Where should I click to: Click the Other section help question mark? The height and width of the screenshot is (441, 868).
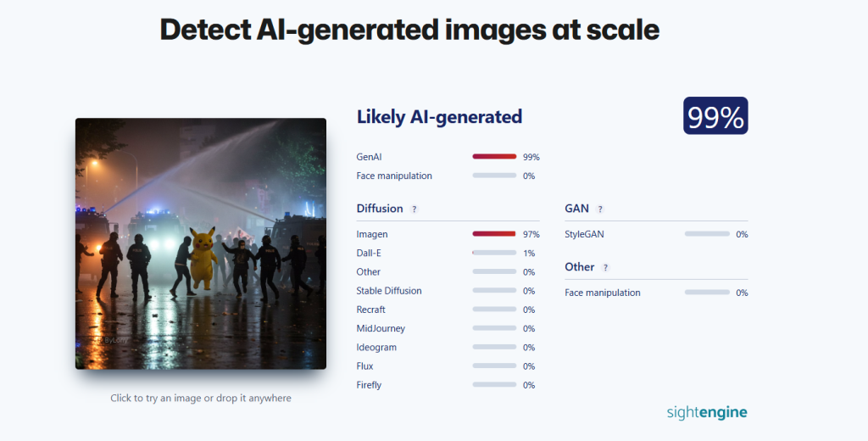tap(605, 268)
